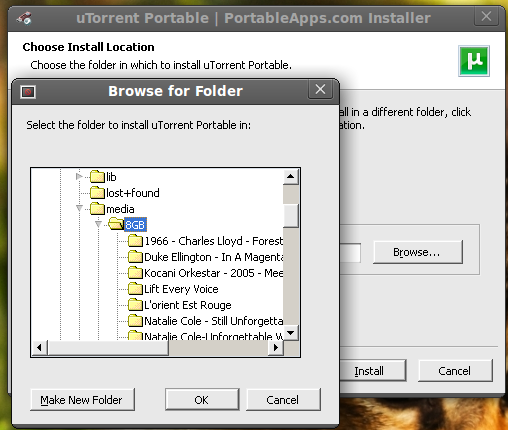This screenshot has height=430, width=508.
Task: Select the 'media' folder name
Action: click(x=120, y=209)
